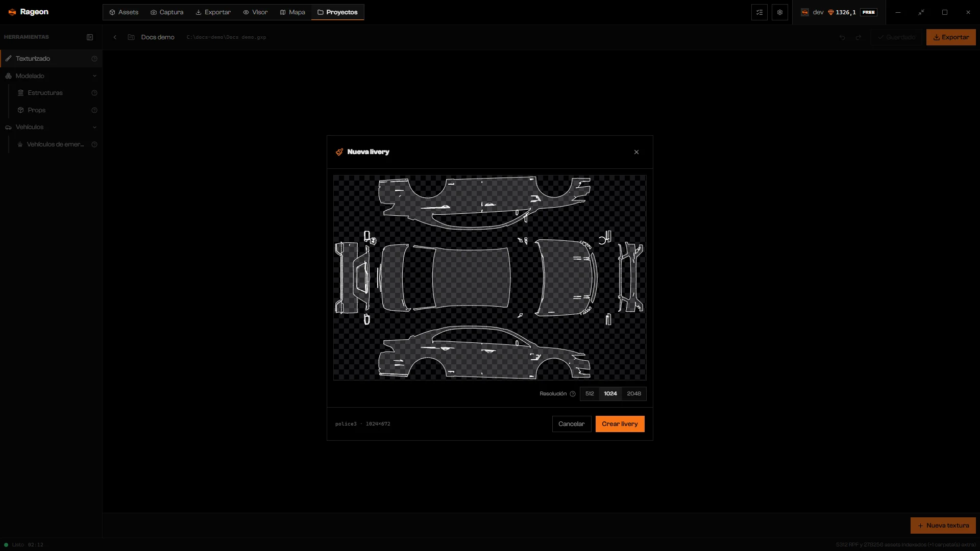The width and height of the screenshot is (980, 551).
Task: Click the help icon beside Props
Action: coord(94,110)
